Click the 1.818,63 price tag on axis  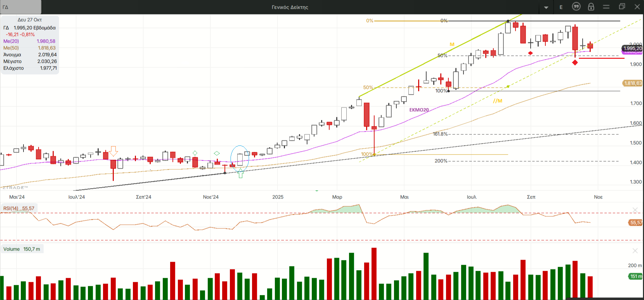pos(633,83)
